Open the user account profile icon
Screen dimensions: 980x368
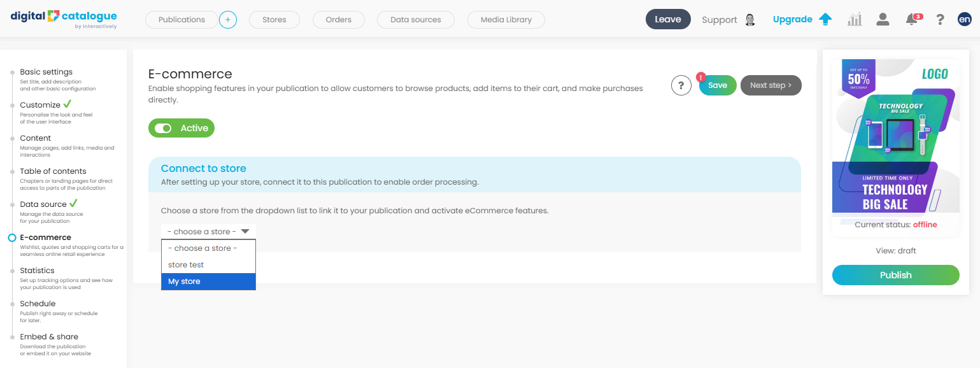883,20
